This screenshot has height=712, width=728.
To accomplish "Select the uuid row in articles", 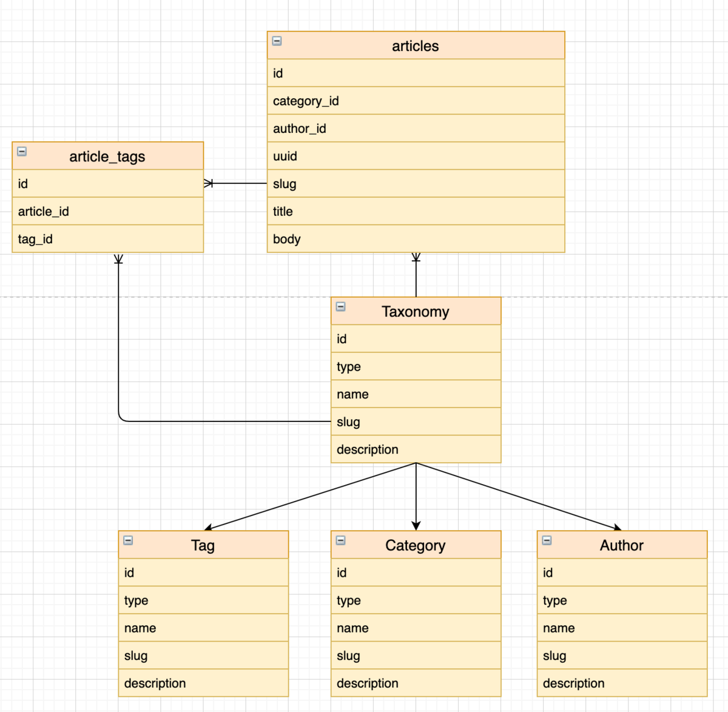I will tap(416, 156).
